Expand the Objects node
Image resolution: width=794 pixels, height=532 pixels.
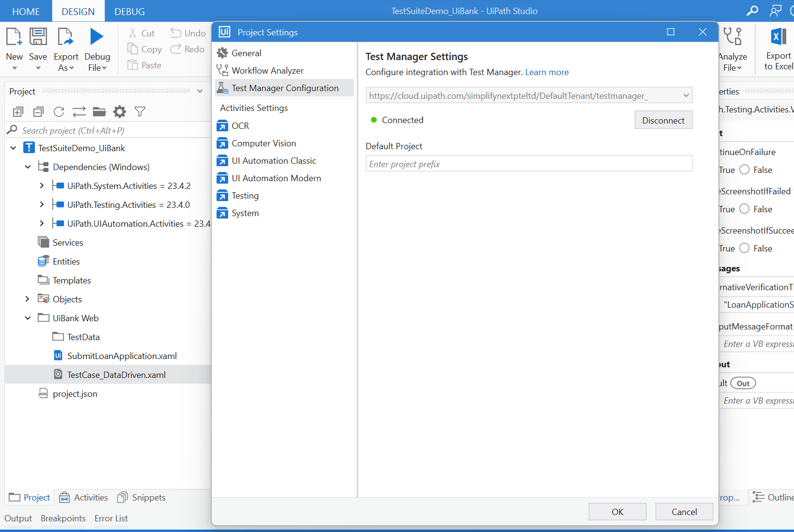[28, 299]
